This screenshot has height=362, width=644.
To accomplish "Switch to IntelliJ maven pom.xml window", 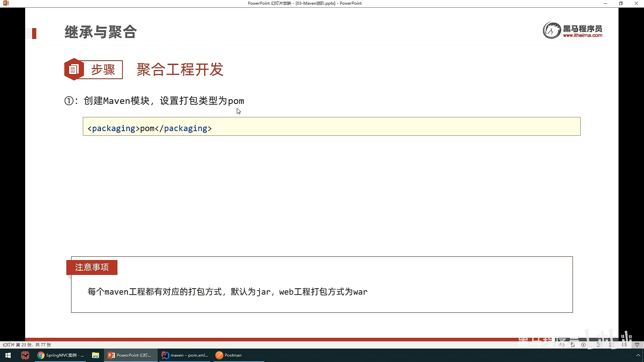I will [x=185, y=355].
